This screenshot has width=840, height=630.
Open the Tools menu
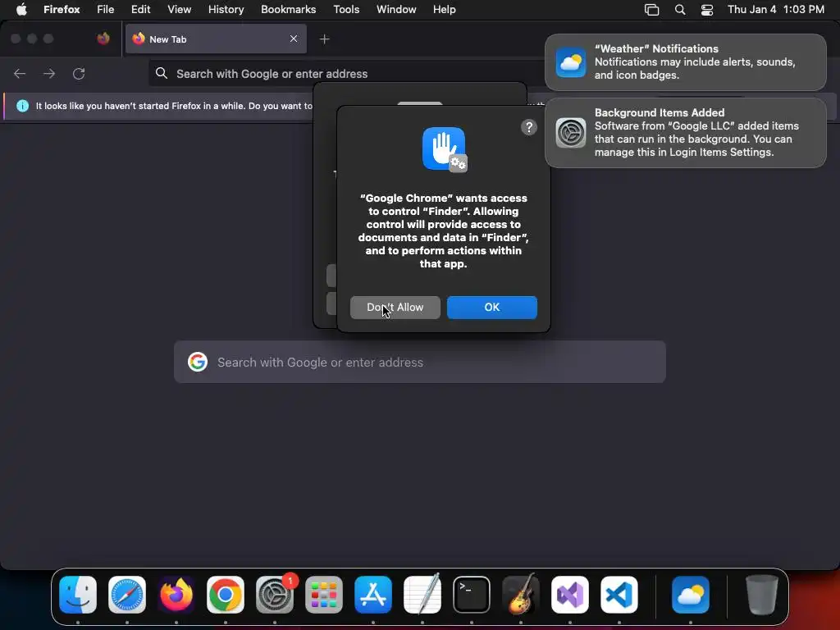click(346, 9)
